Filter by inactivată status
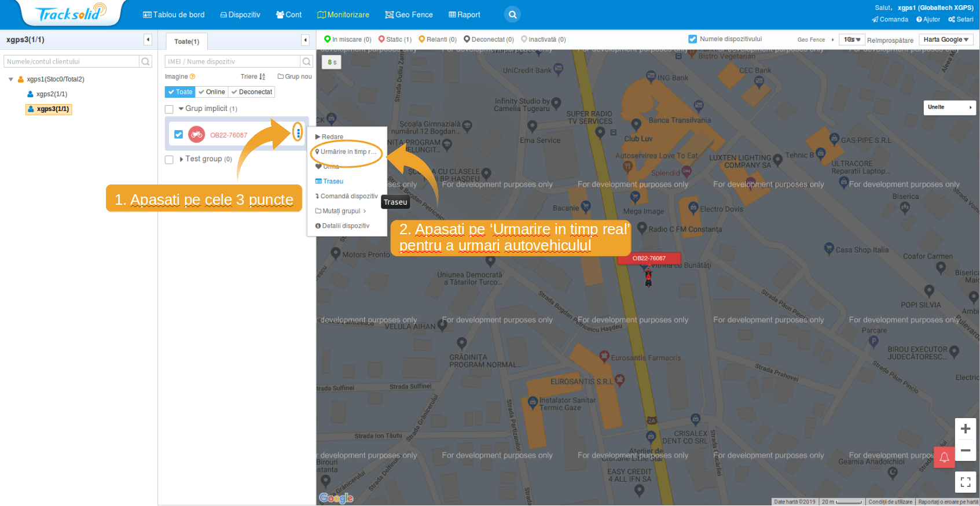The height and width of the screenshot is (506, 980). click(544, 39)
